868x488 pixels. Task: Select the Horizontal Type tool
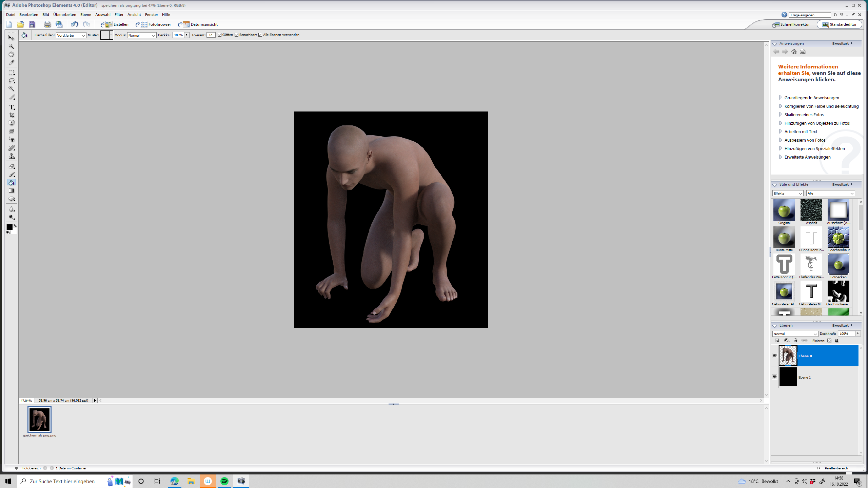[12, 107]
